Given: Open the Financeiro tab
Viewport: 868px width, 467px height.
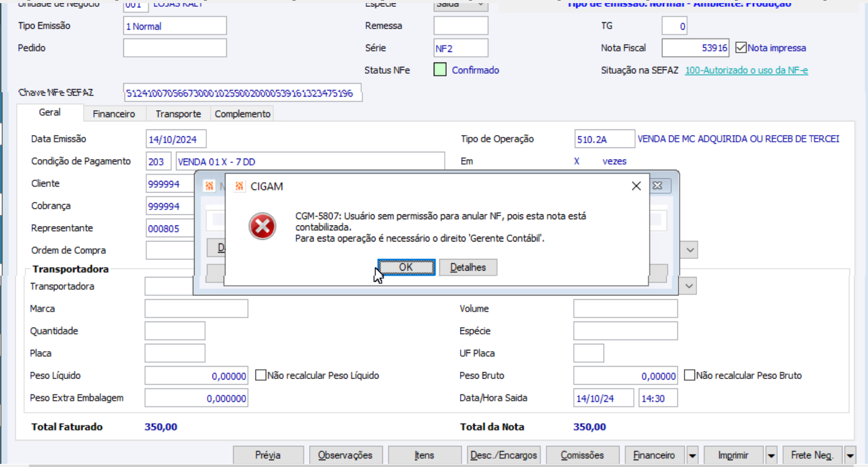Looking at the screenshot, I should (114, 114).
